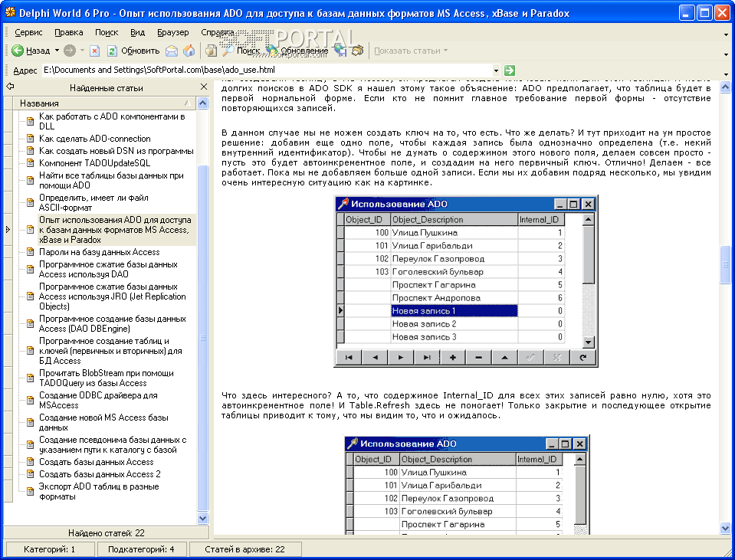The image size is (735, 560).
Task: Open the Показать статьи dropdown
Action: [411, 51]
